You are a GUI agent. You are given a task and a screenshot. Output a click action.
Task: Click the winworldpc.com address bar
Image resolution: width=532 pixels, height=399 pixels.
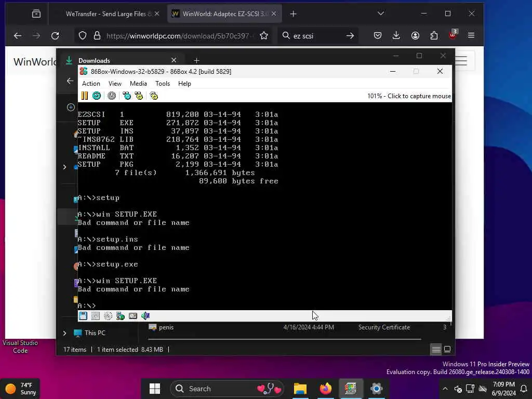[x=178, y=36]
